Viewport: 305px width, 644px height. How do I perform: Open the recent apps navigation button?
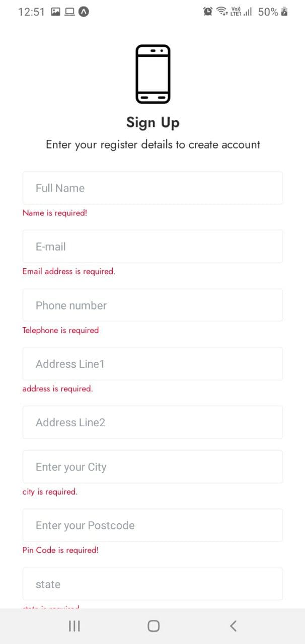click(74, 626)
